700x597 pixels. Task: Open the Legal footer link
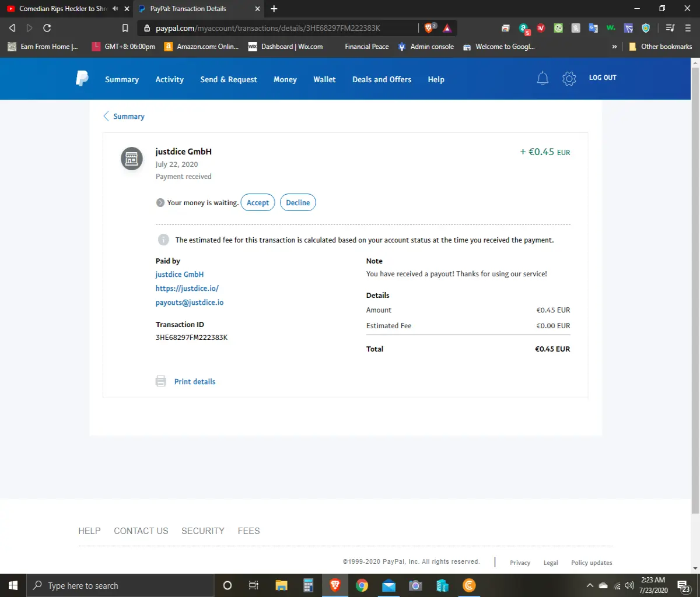pyautogui.click(x=551, y=563)
